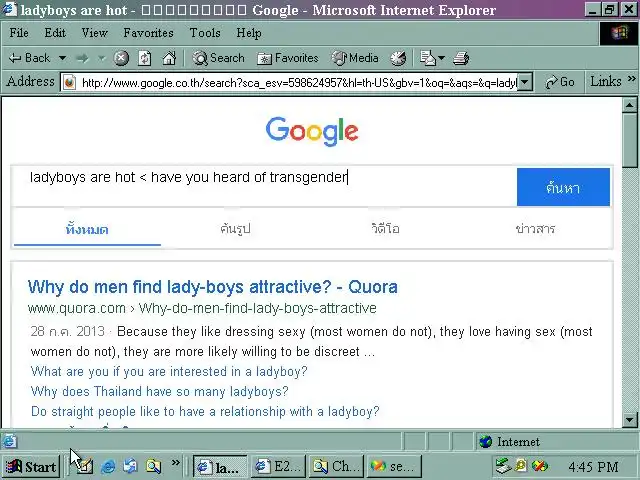Open the Back history dropdown arrow

click(62, 58)
